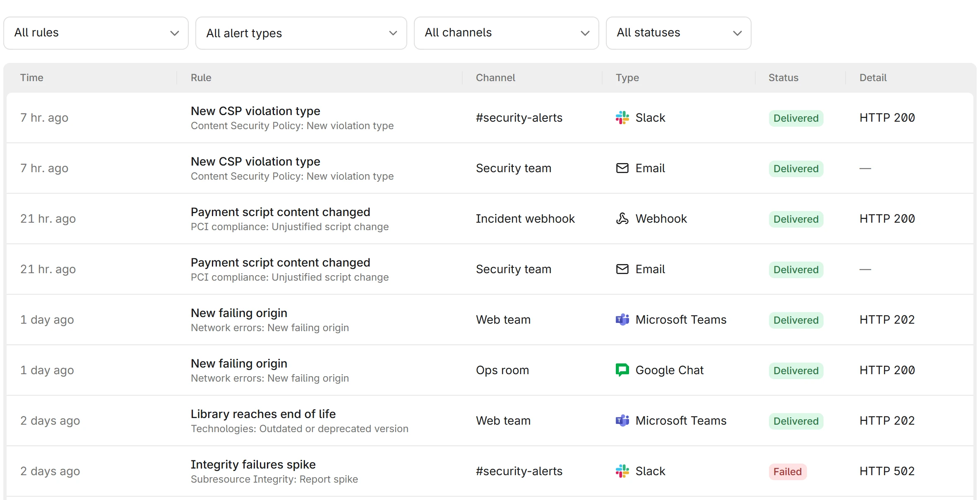Click the Google Chat icon for Ops room
The image size is (980, 500).
[x=622, y=370]
